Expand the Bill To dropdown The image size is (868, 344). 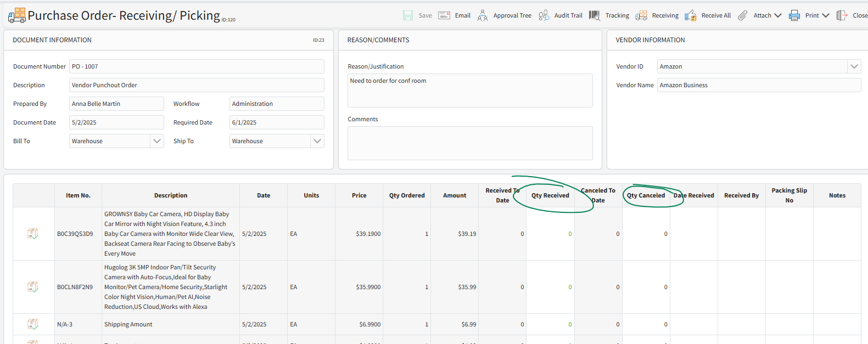tap(157, 141)
